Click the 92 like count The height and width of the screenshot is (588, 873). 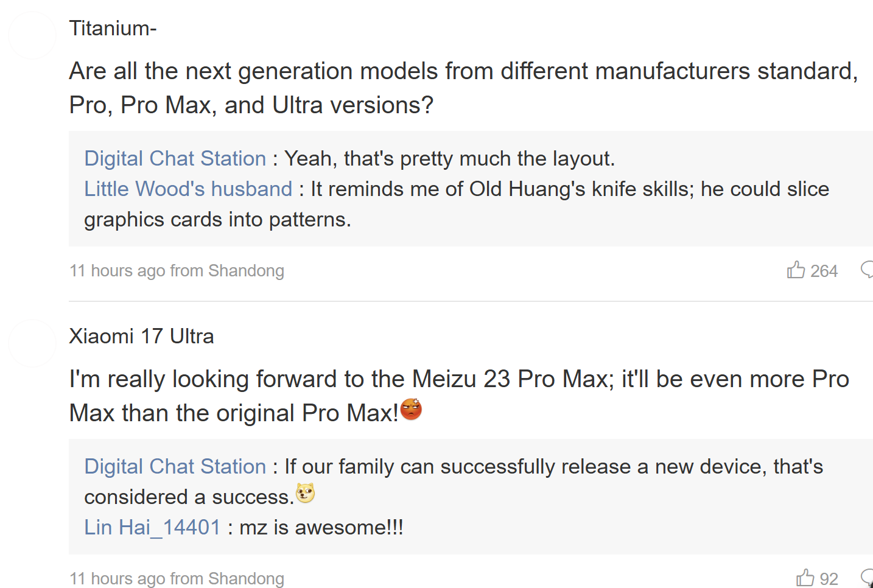pos(829,579)
